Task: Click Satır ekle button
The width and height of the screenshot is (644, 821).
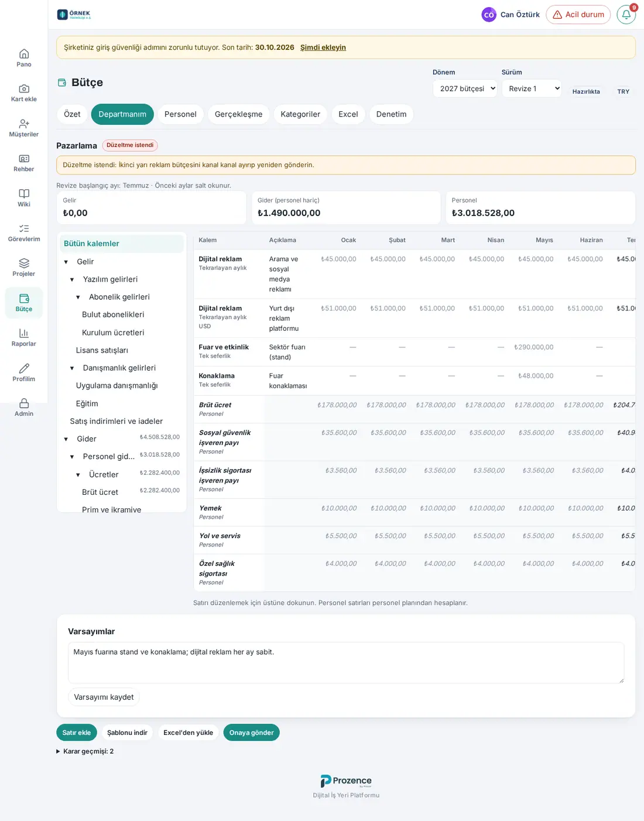Action: pos(77,733)
